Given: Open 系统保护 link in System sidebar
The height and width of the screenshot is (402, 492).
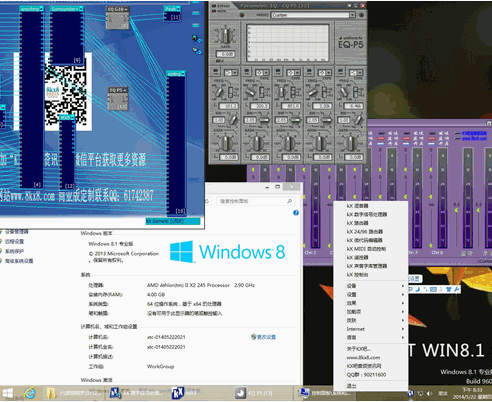Looking at the screenshot, I should pos(14,251).
